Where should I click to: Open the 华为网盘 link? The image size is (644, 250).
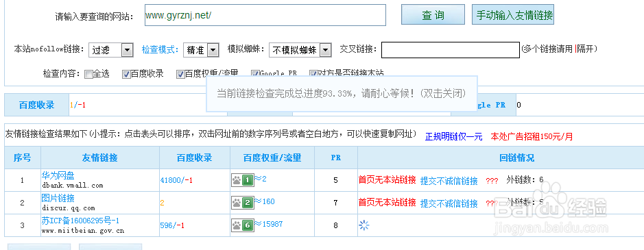point(58,176)
